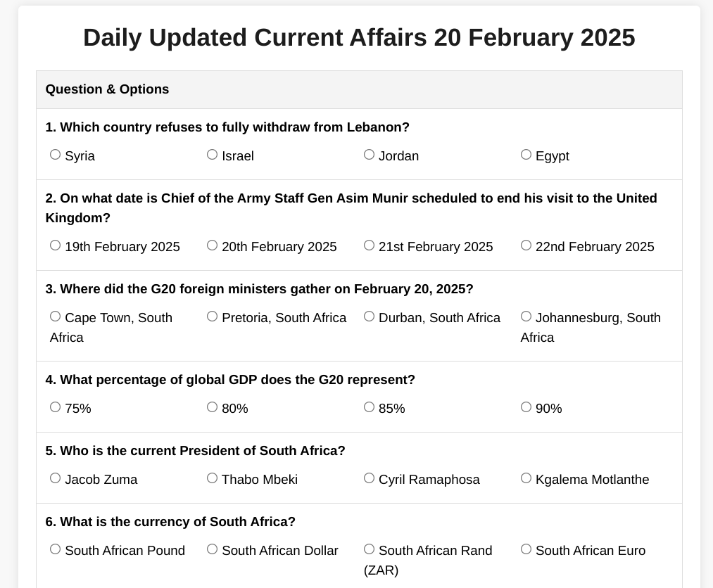Choose Cape Town, South Africa
713x588 pixels.
click(x=56, y=317)
